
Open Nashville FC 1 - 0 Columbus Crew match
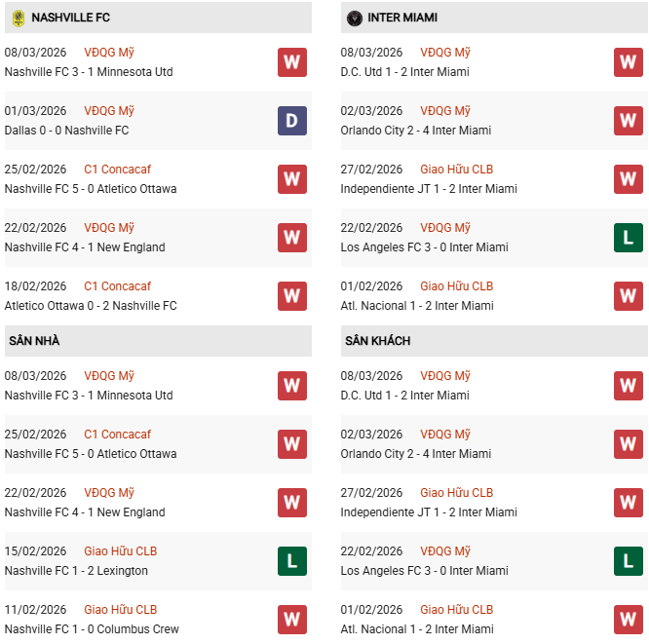[x=92, y=629]
